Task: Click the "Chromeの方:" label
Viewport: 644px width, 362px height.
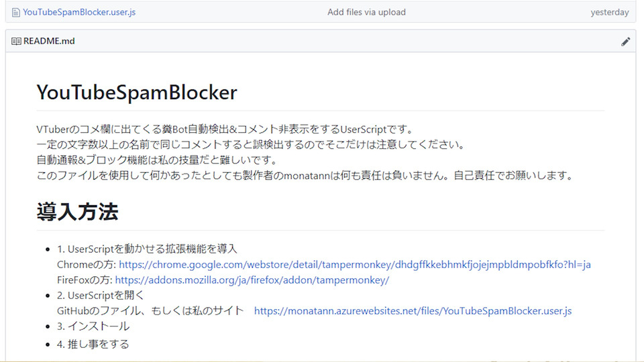Action: (87, 265)
